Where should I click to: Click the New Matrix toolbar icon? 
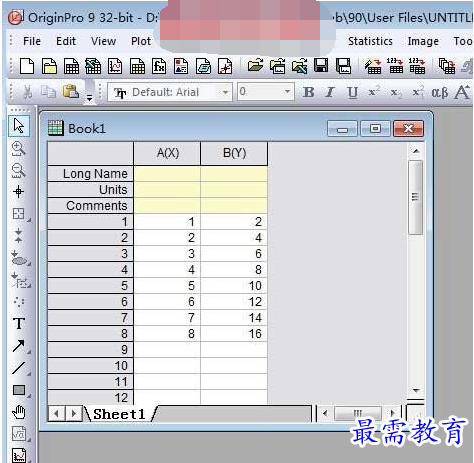tap(137, 66)
